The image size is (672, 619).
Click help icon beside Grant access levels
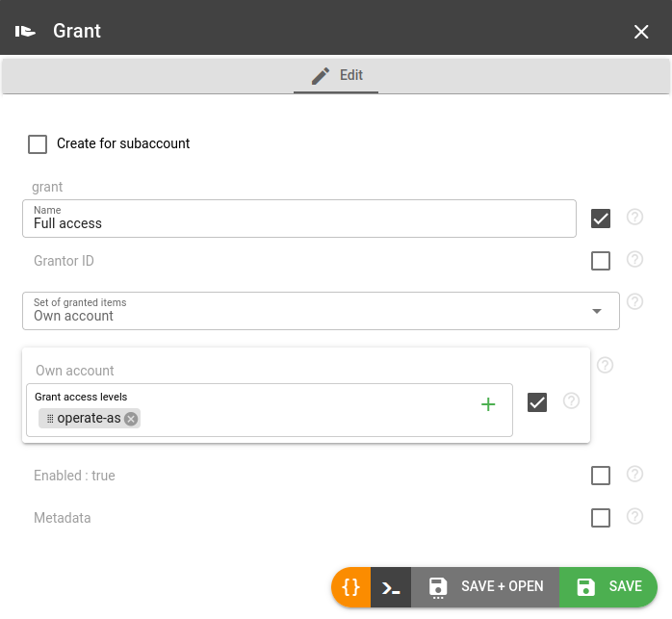pyautogui.click(x=571, y=401)
